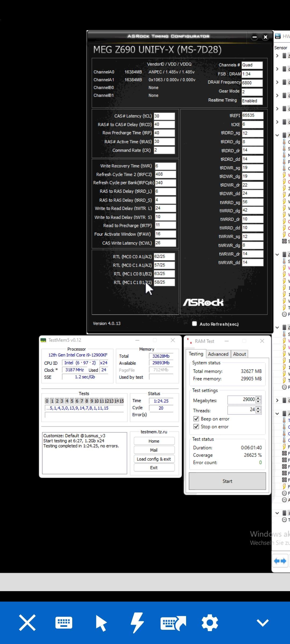The image size is (290, 644).
Task: Click the CAS Write Latency (tCWL) field
Action: click(x=165, y=243)
